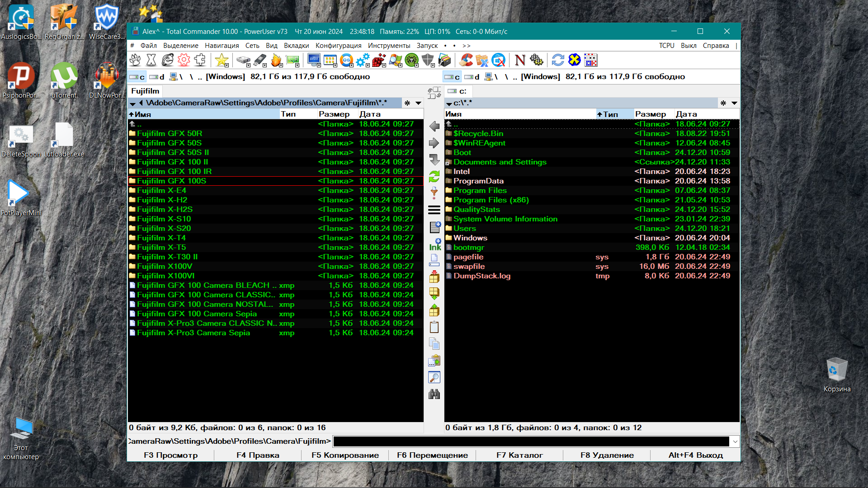Click the blue gears toolbar icon
This screenshot has height=488, width=868.
pos(363,60)
